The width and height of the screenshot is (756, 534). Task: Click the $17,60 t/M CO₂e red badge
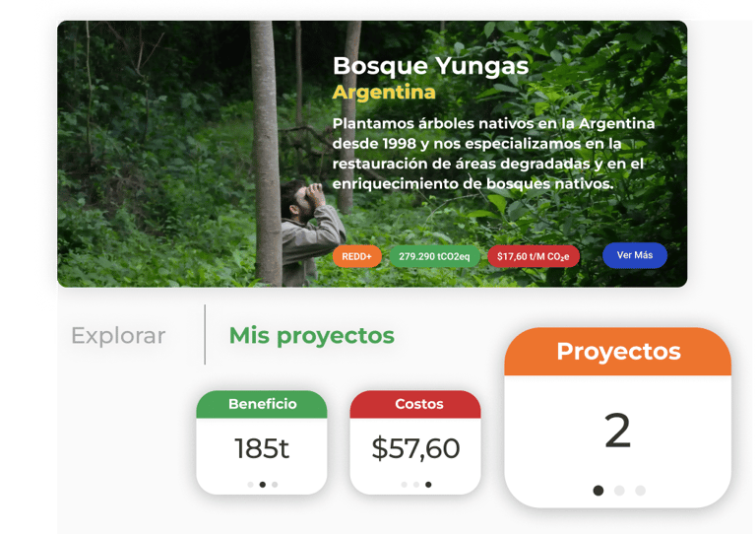point(534,256)
